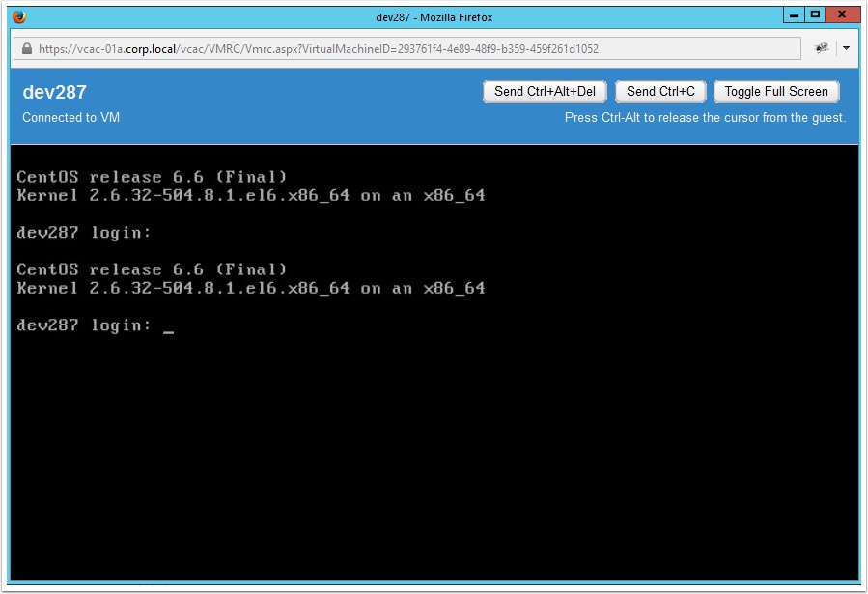Screen dimensions: 868x594
Task: Open the add-on icon next to address bar
Action: [822, 48]
